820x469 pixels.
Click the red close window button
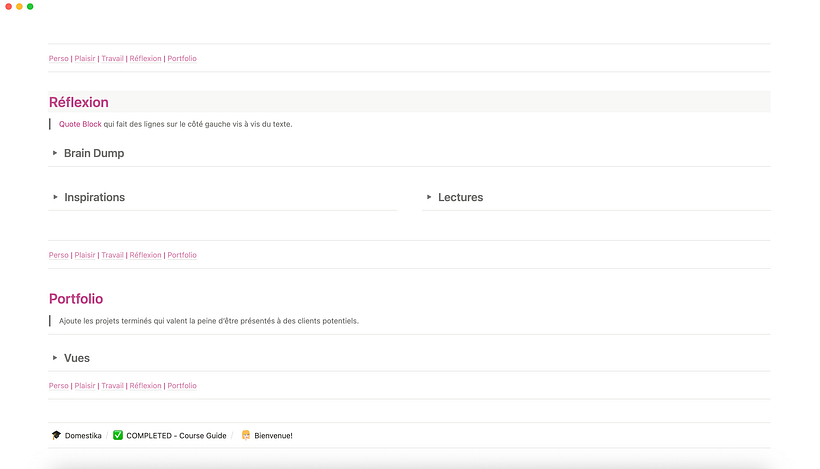tap(9, 7)
